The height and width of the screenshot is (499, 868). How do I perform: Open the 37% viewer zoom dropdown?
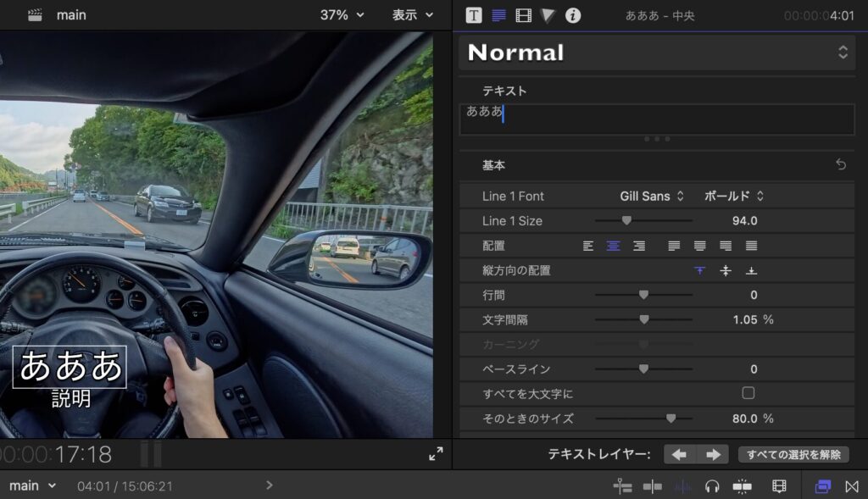(342, 15)
